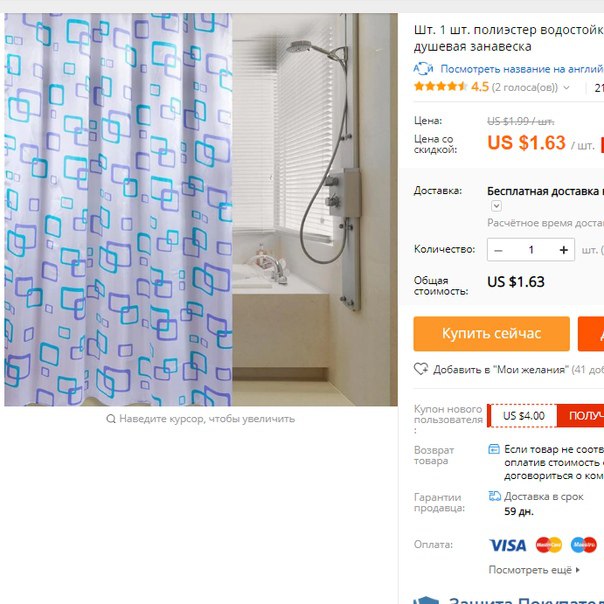
Task: Click the Купить сейчас button
Action: 492,334
